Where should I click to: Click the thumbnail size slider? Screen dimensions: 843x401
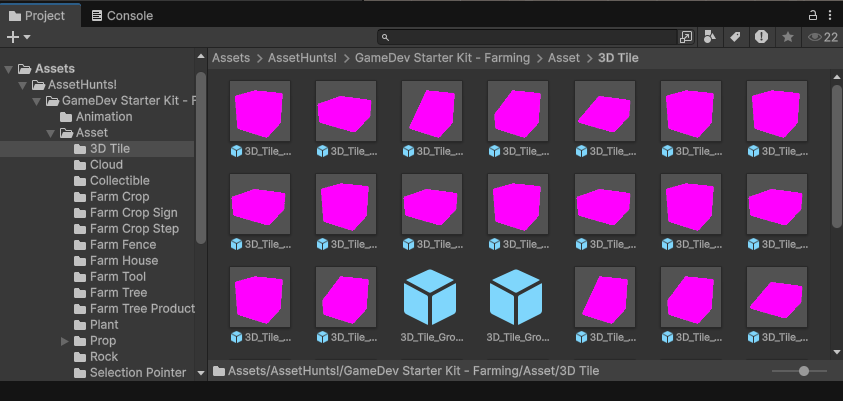click(804, 371)
